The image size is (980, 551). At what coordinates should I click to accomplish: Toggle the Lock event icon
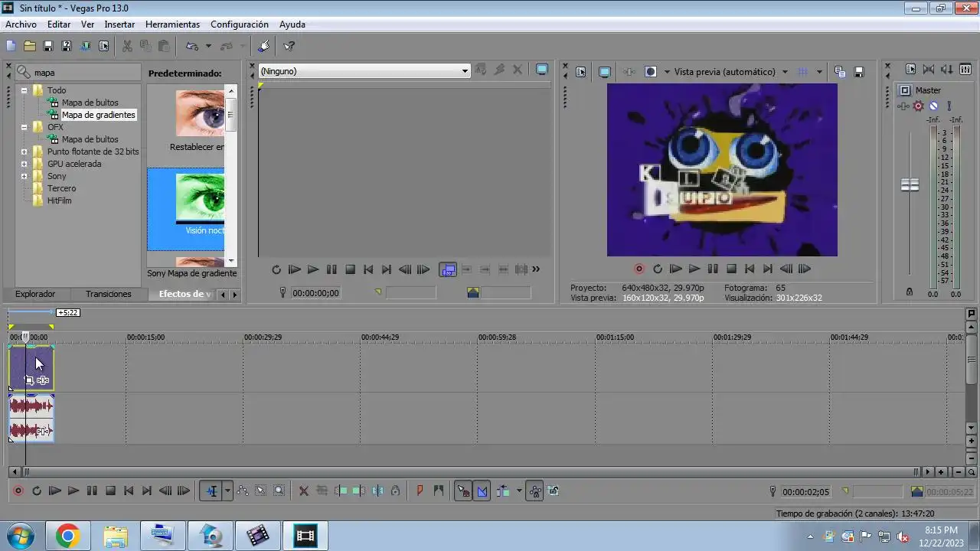pos(395,491)
